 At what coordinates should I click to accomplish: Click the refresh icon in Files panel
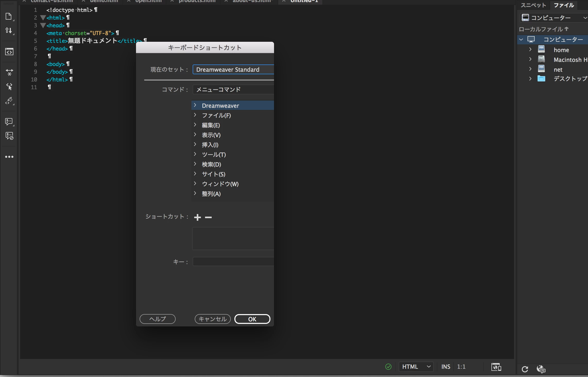click(525, 369)
